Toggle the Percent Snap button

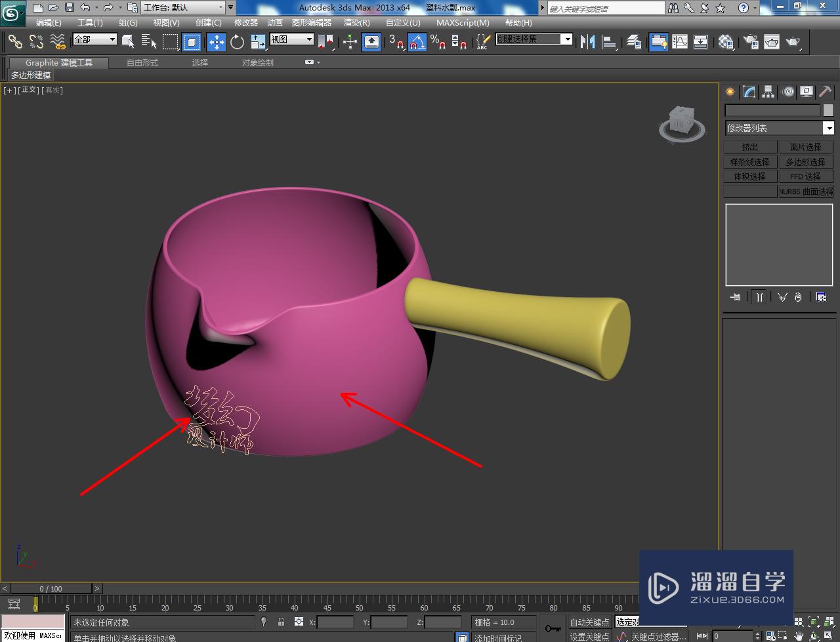tap(438, 42)
